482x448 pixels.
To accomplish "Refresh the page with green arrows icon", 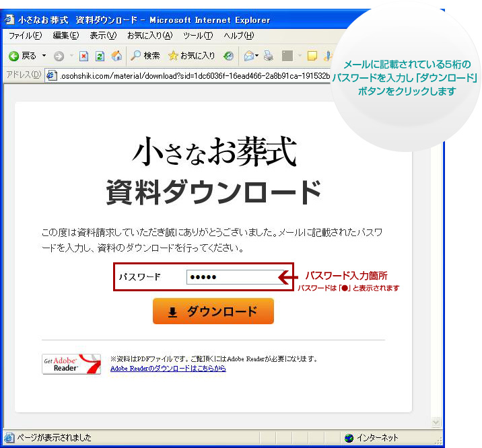I will [x=100, y=56].
